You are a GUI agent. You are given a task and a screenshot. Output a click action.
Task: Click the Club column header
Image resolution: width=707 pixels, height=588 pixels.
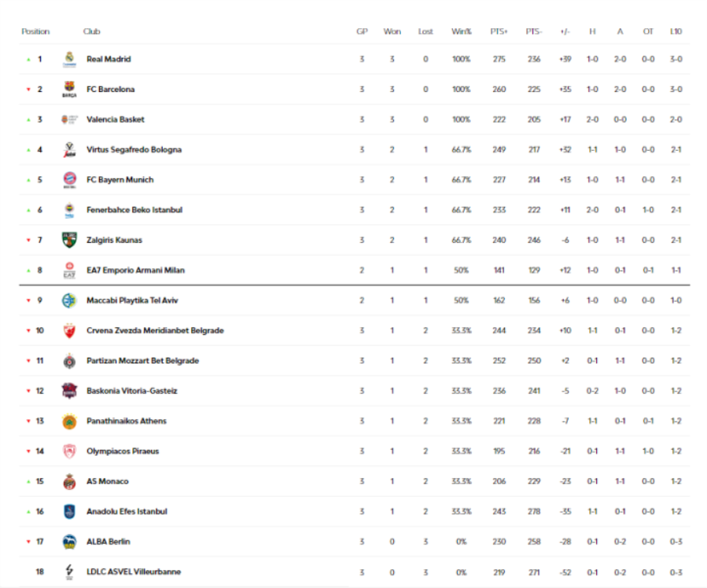91,31
